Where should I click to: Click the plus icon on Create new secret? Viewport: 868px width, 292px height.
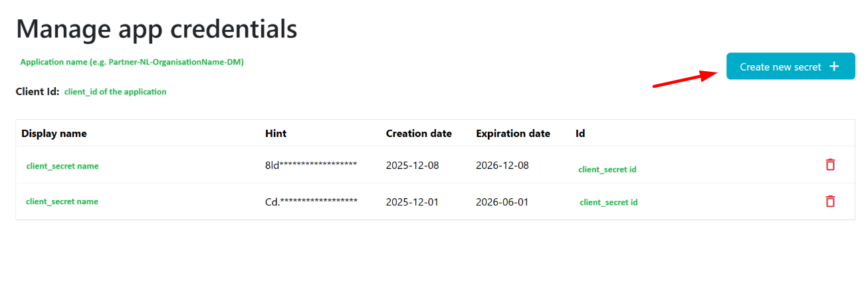pos(835,67)
